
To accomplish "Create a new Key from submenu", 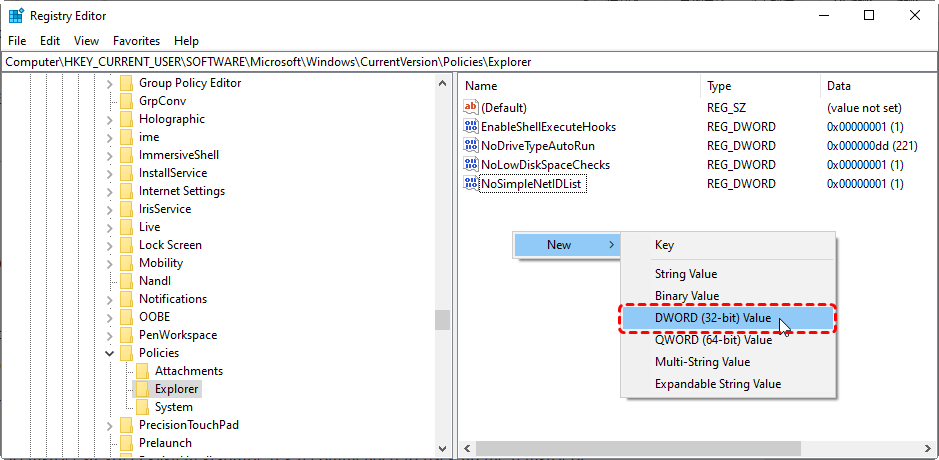I will (664, 245).
